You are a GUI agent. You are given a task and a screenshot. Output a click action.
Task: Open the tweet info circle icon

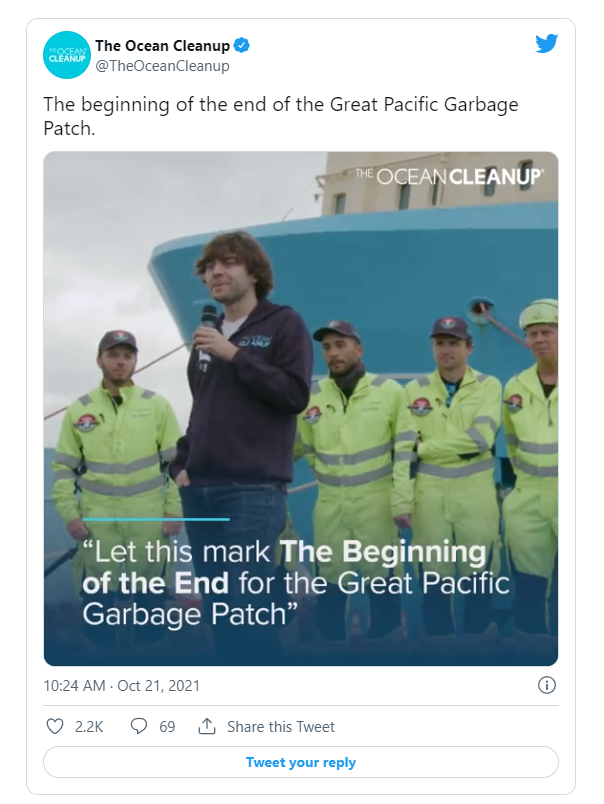[x=546, y=685]
